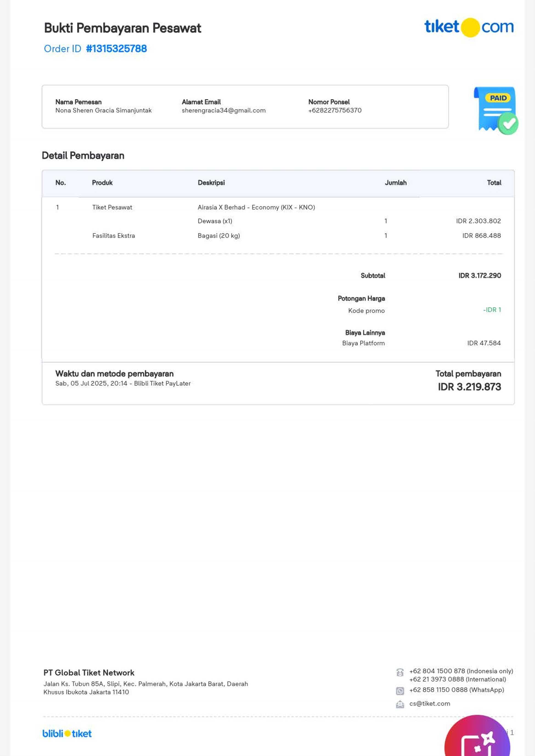The image size is (535, 756).
Task: Click the Jumlah column header
Action: click(395, 183)
